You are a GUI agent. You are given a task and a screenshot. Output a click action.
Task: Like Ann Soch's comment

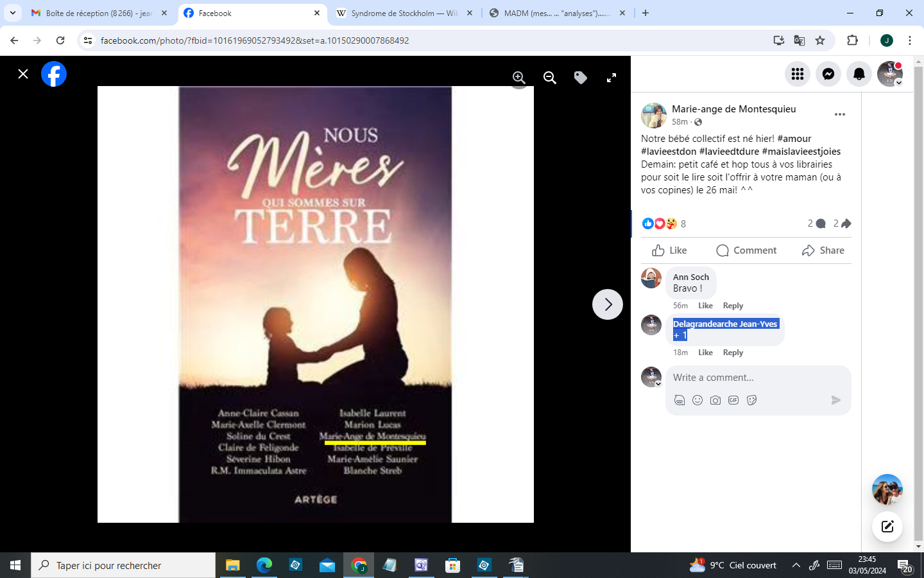pyautogui.click(x=705, y=306)
